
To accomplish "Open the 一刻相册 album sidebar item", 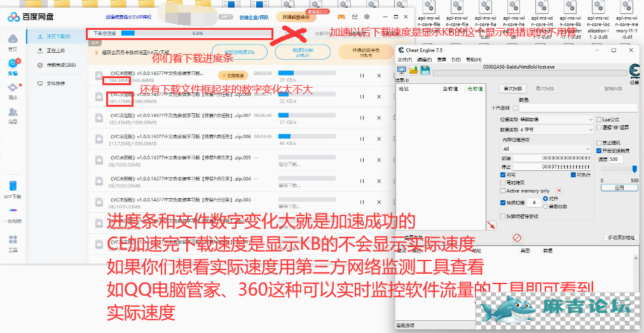I will coord(13,214).
